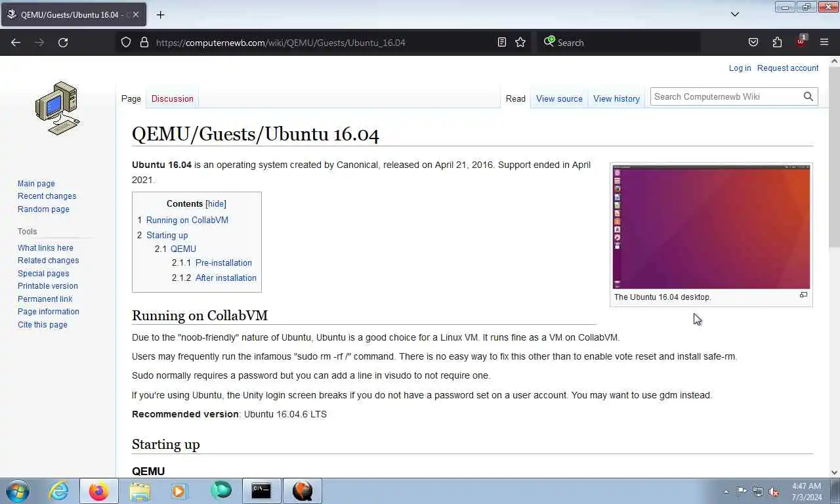Open the clock showing 4:47 AM
Viewport: 840px width, 504px height.
pos(807,492)
